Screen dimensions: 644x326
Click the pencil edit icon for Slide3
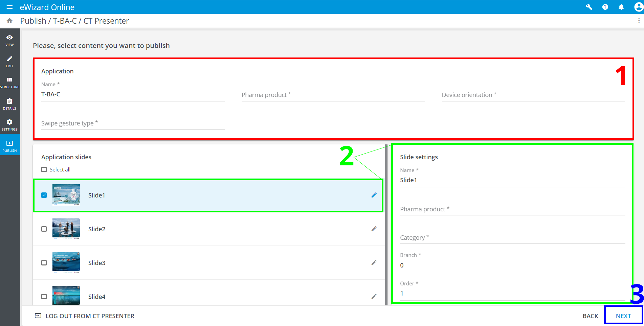374,263
